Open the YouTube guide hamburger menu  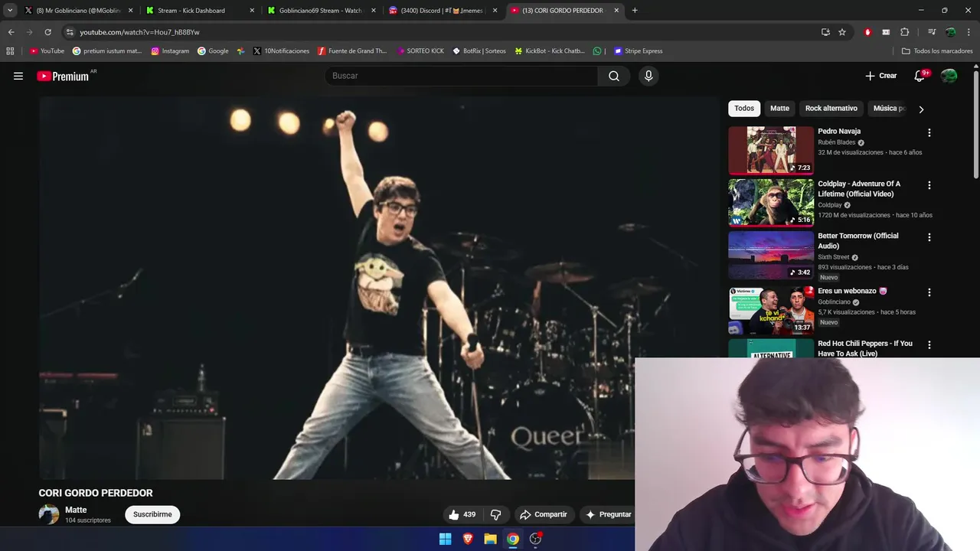[x=18, y=76]
